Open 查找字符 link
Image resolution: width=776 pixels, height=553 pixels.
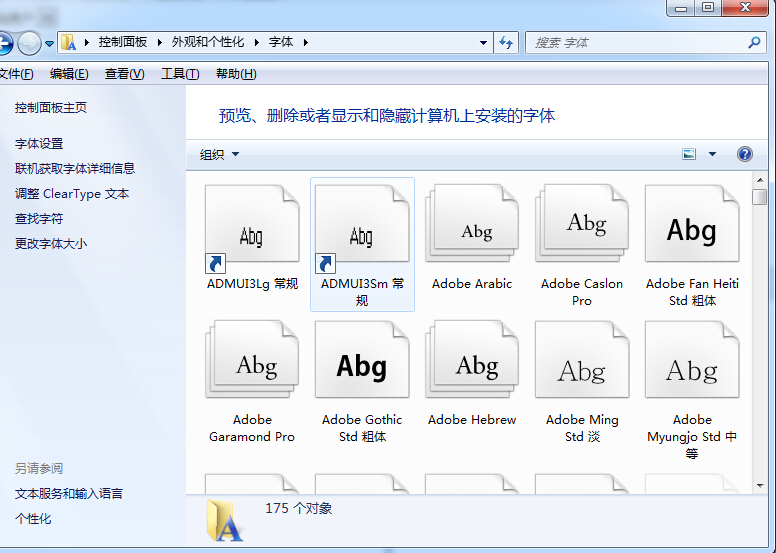pos(39,218)
